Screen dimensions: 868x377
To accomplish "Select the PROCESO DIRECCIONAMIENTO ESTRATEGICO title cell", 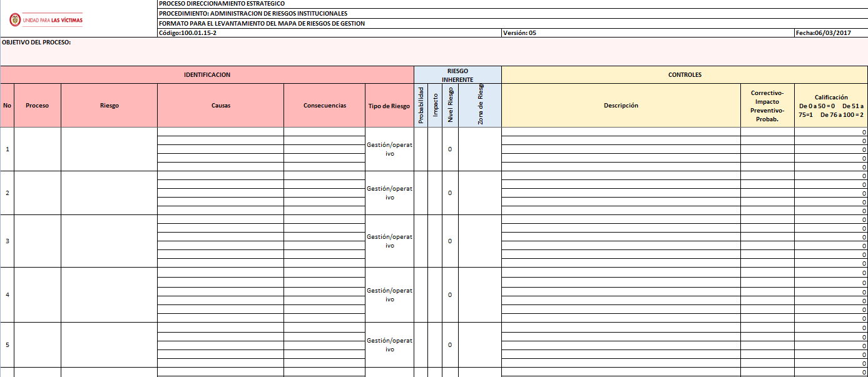I will coord(513,4).
